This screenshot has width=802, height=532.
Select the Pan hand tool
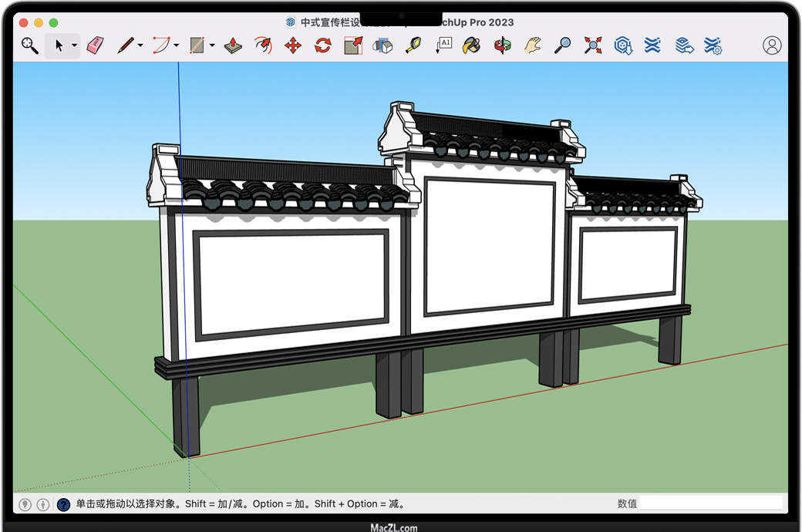pos(533,45)
